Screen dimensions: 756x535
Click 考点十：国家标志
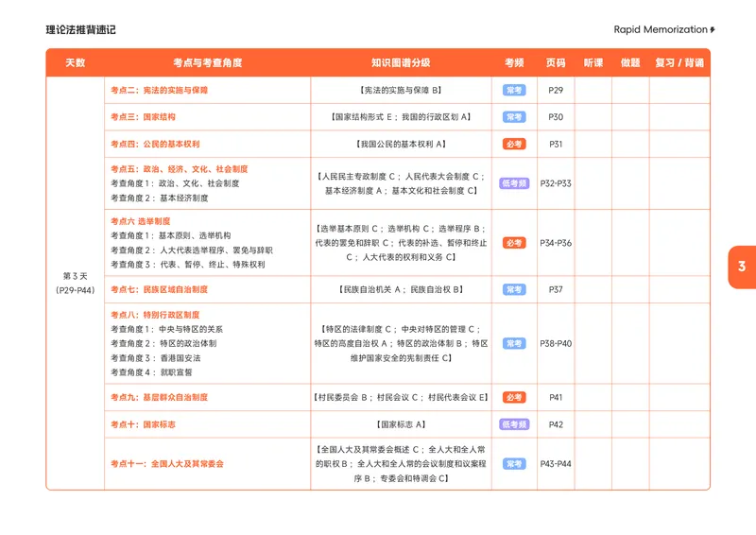[144, 424]
